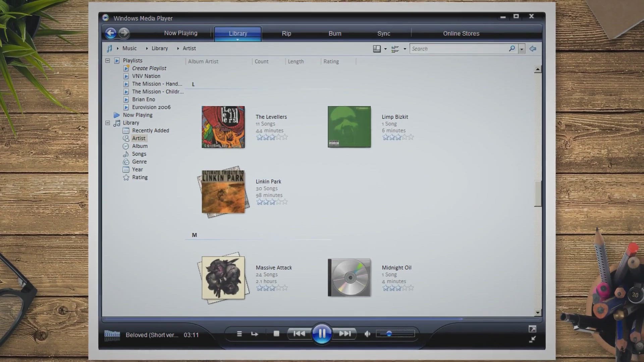Open the Eurovision 2006 playlist
Screen dimensions: 644x362
151,107
